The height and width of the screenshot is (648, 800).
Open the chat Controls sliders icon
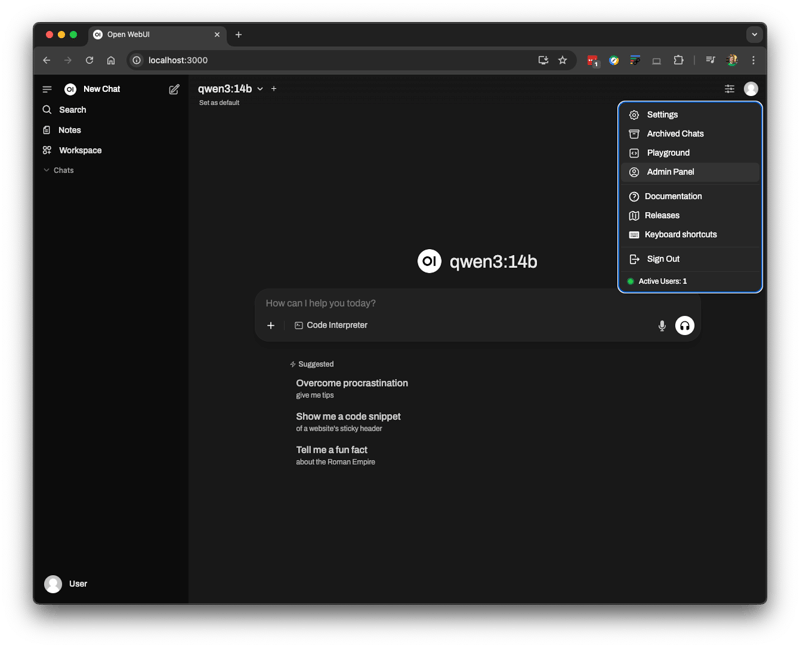729,89
